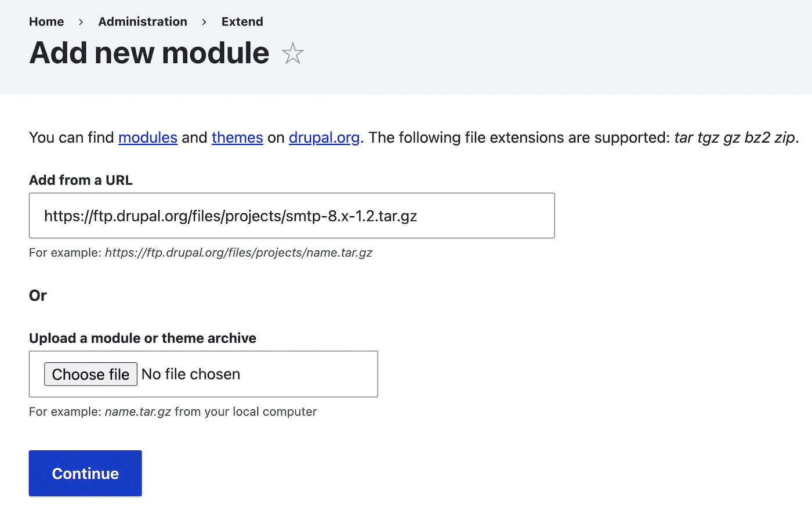The width and height of the screenshot is (812, 524).
Task: Click the Upload a module or theme archive label
Action: 142,338
